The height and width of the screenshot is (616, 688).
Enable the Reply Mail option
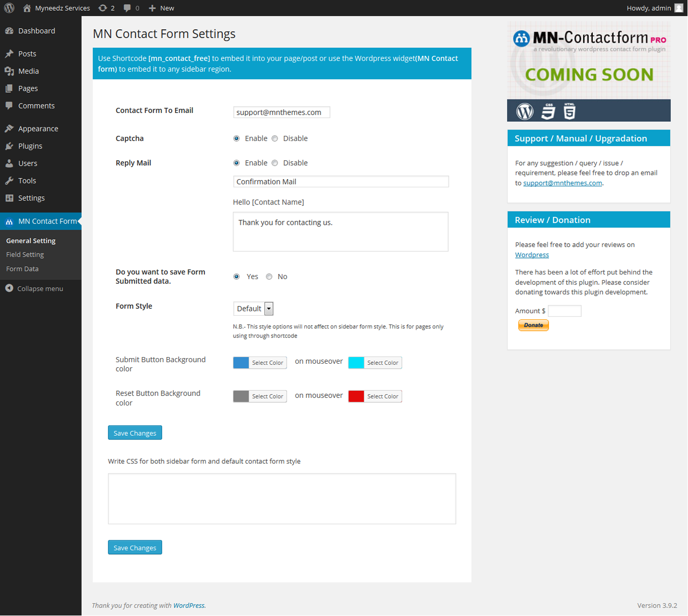click(236, 163)
